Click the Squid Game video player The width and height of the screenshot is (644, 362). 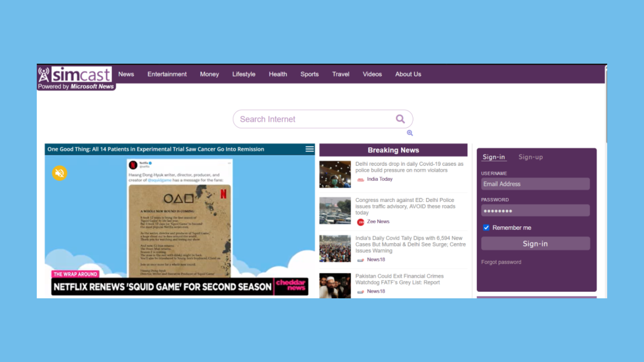tap(180, 226)
